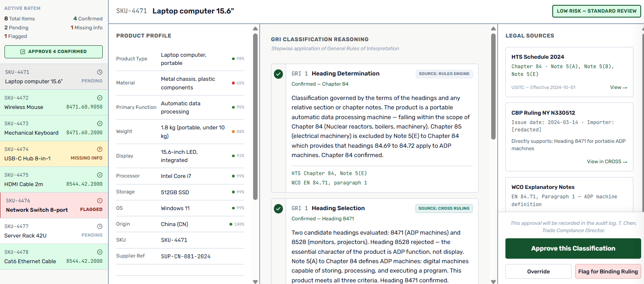
Task: Click SOURCE: RULES ENGINE tag
Action: tap(444, 74)
